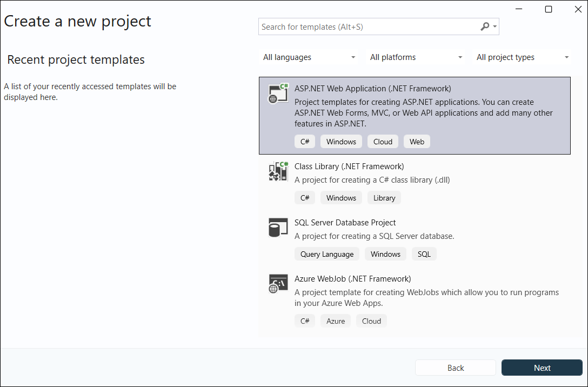Open the All languages dropdown
This screenshot has height=387, width=588.
pyautogui.click(x=308, y=57)
